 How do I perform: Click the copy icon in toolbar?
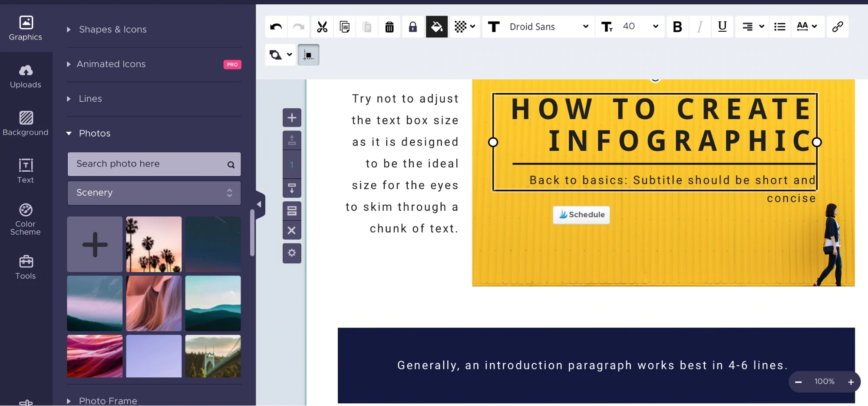pos(344,27)
